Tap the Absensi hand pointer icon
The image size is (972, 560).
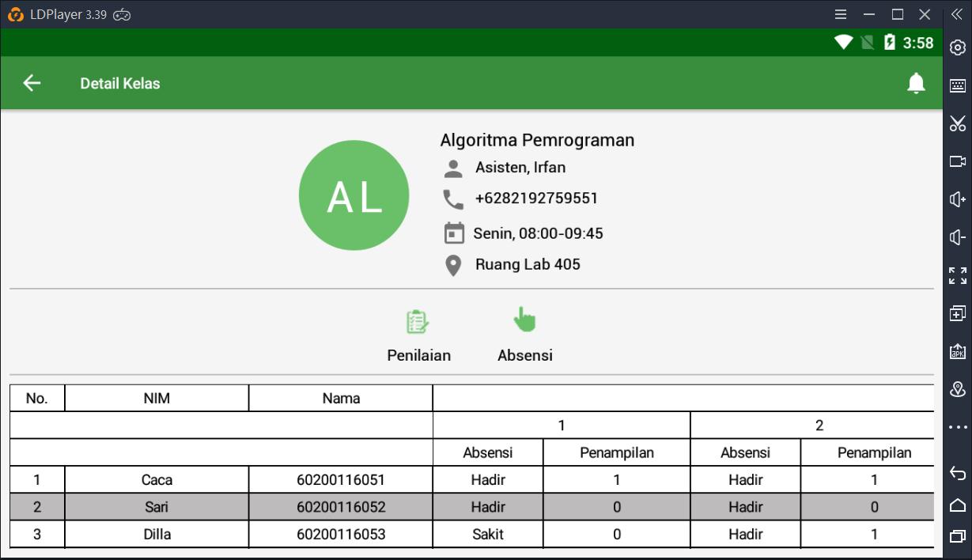click(524, 320)
